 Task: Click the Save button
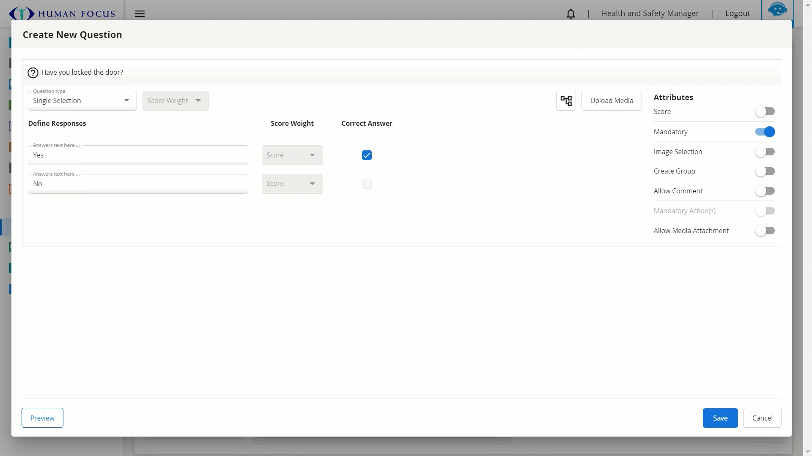click(x=720, y=418)
